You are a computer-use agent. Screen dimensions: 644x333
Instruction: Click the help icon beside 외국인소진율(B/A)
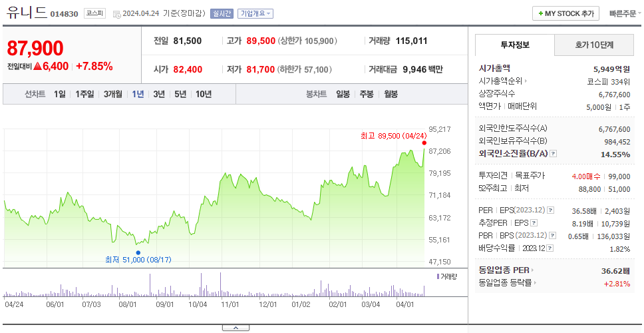coord(554,154)
